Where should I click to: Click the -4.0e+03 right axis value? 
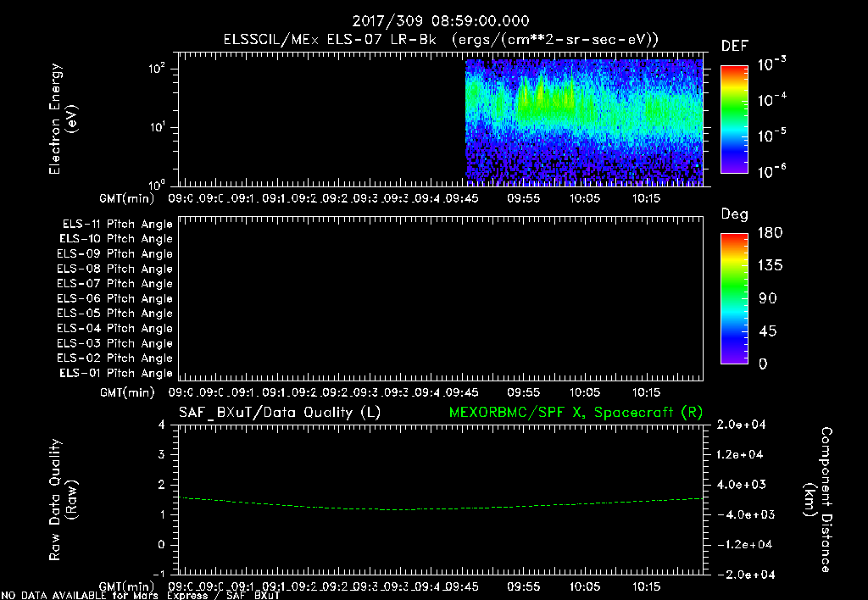746,514
